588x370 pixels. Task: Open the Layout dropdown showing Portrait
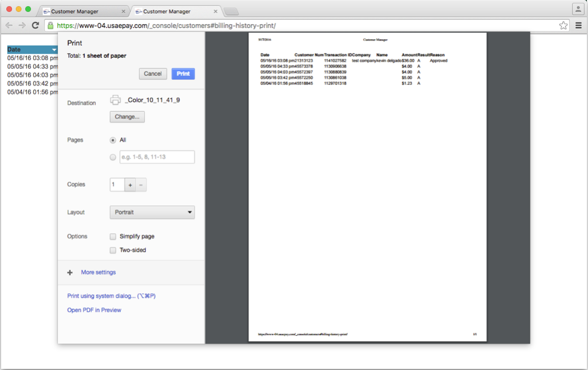152,212
